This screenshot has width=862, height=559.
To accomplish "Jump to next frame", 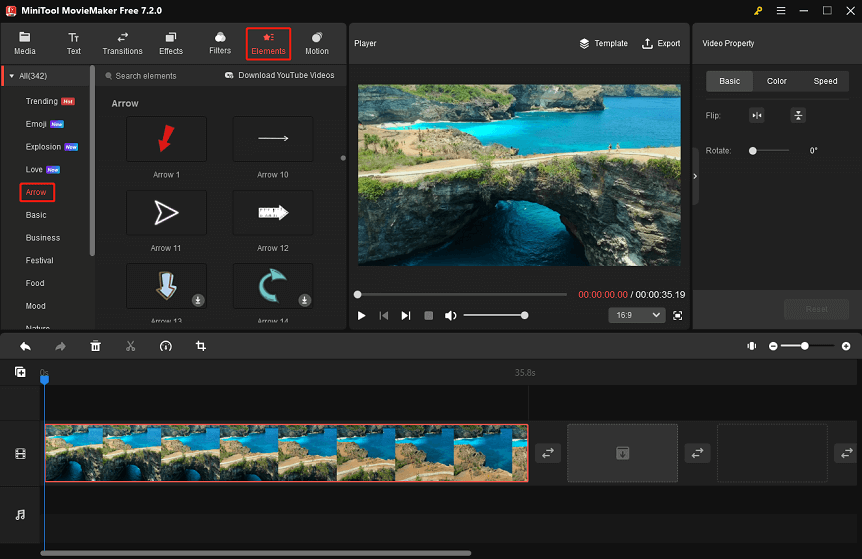I will [406, 316].
